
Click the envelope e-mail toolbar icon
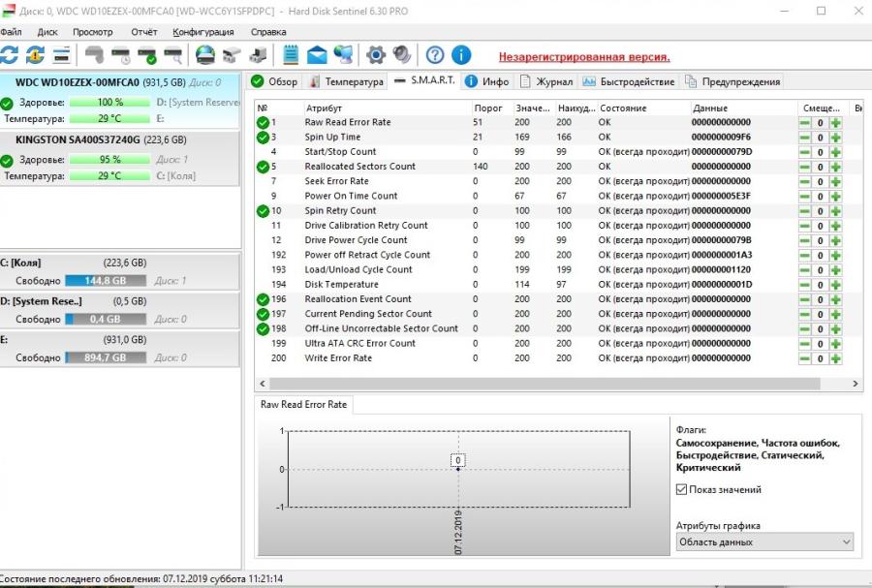point(317,55)
